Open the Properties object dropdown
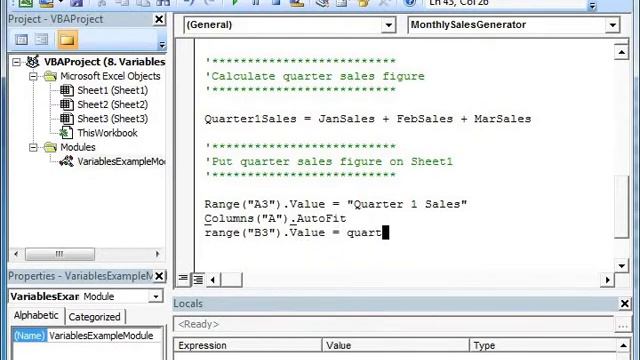 [x=156, y=297]
